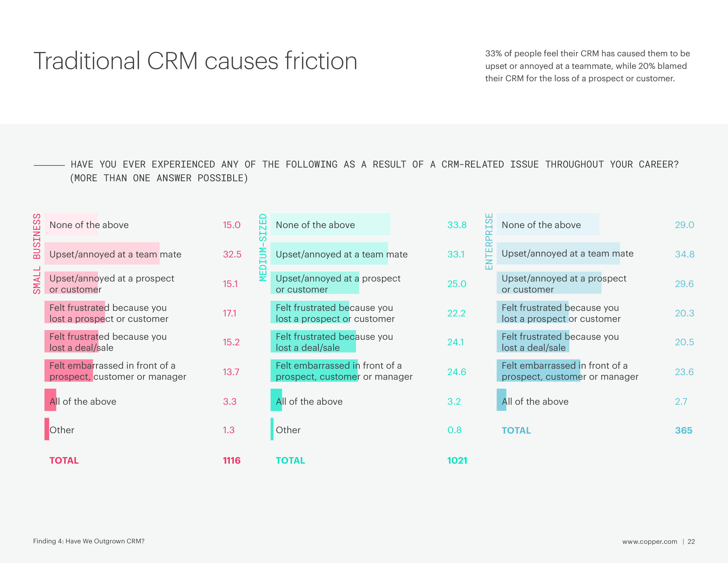Click the enterprise value 34.8
Screen dimensions: 728x563
(684, 254)
